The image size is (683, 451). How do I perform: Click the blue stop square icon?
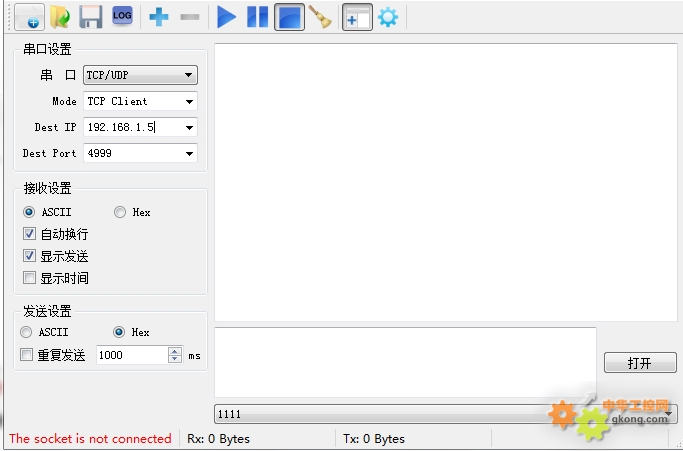click(289, 17)
